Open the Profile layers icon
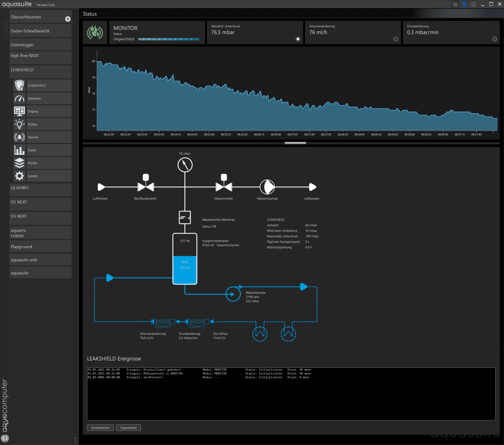The width and height of the screenshot is (504, 445). (20, 163)
